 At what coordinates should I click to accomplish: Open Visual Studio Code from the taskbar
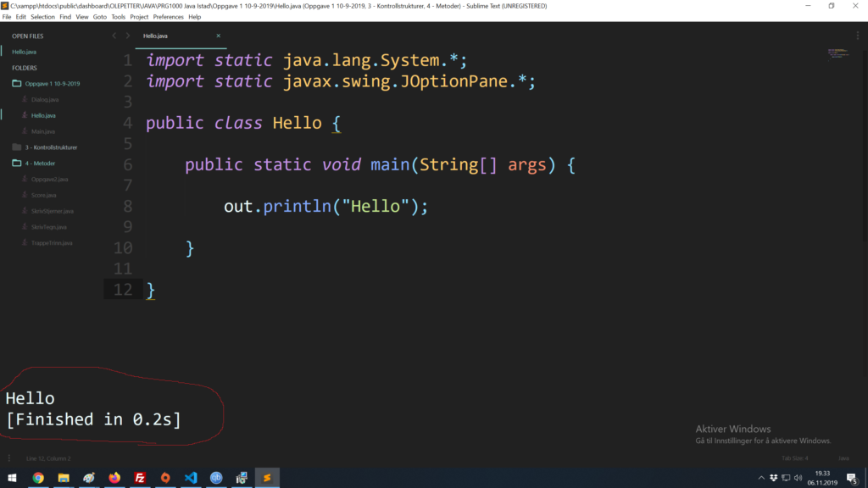click(191, 477)
